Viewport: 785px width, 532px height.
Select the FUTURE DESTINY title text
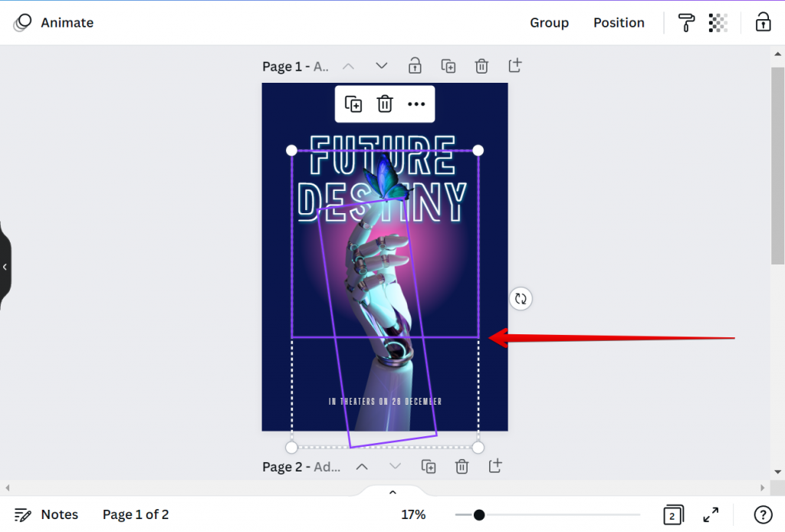[x=382, y=179]
